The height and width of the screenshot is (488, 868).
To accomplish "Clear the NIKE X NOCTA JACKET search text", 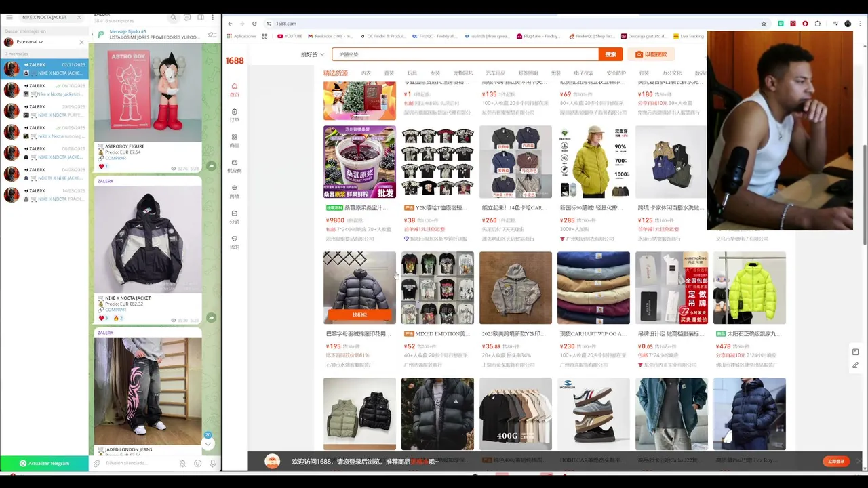I will click(79, 17).
